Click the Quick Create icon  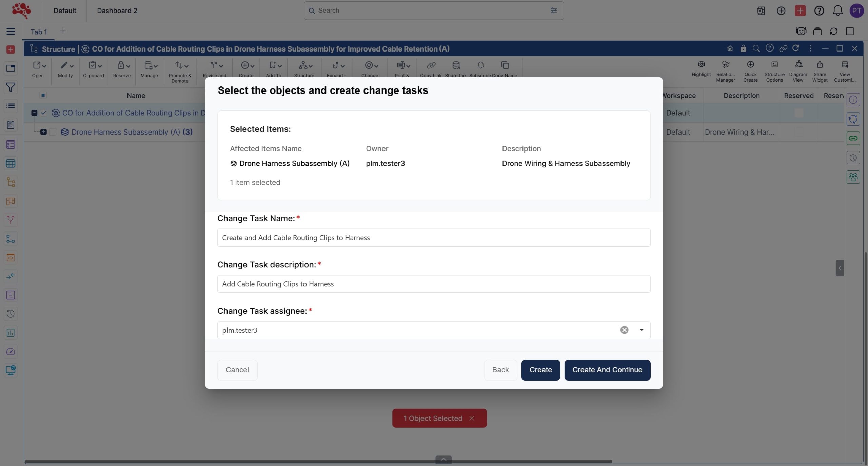750,65
